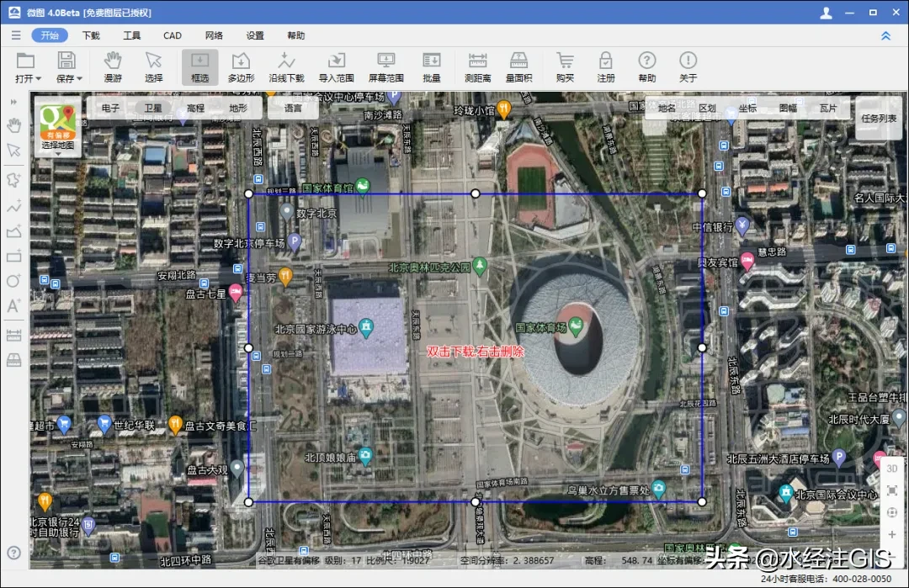Click the 量面积 area measurement icon
The width and height of the screenshot is (909, 588).
pyautogui.click(x=518, y=67)
